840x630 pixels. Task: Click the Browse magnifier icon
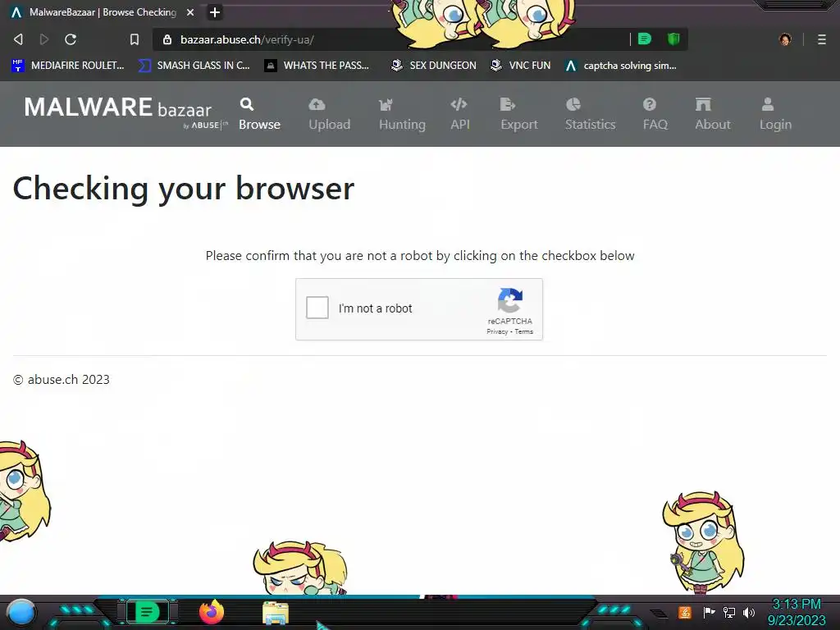tap(247, 104)
